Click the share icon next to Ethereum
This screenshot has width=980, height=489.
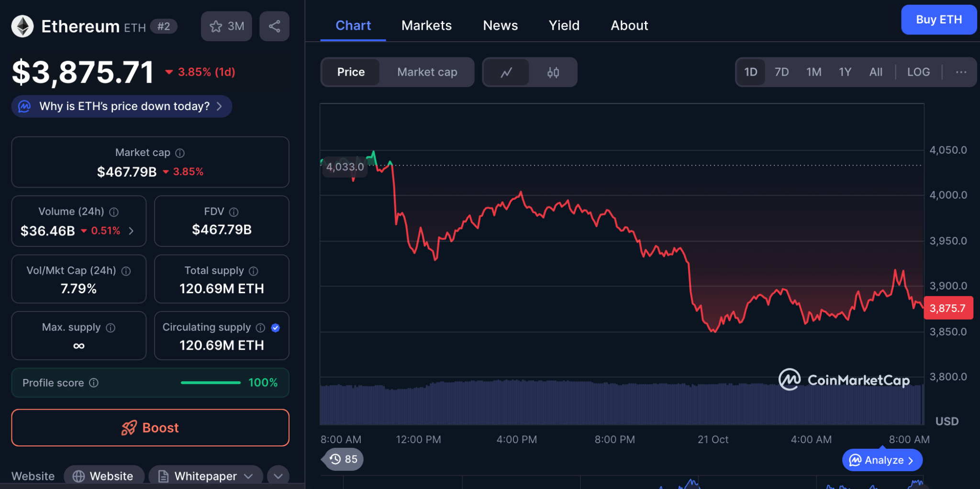tap(274, 26)
